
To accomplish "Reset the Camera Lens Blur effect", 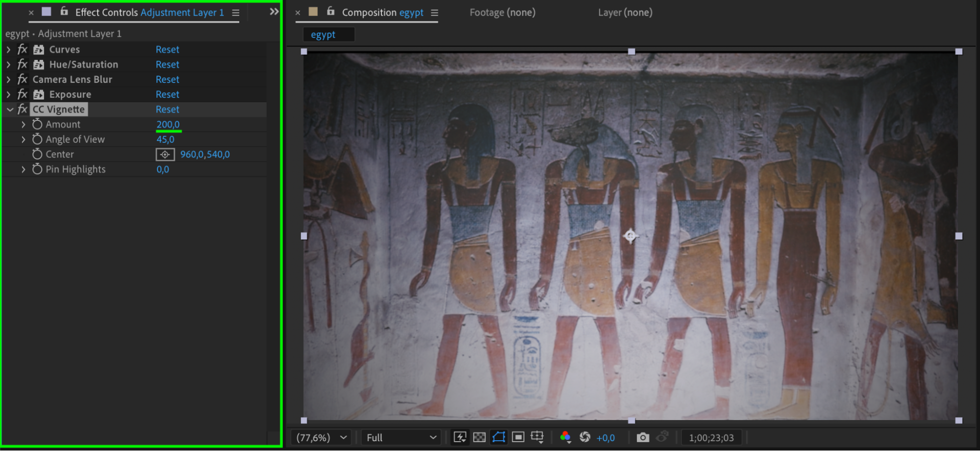I will tap(167, 80).
